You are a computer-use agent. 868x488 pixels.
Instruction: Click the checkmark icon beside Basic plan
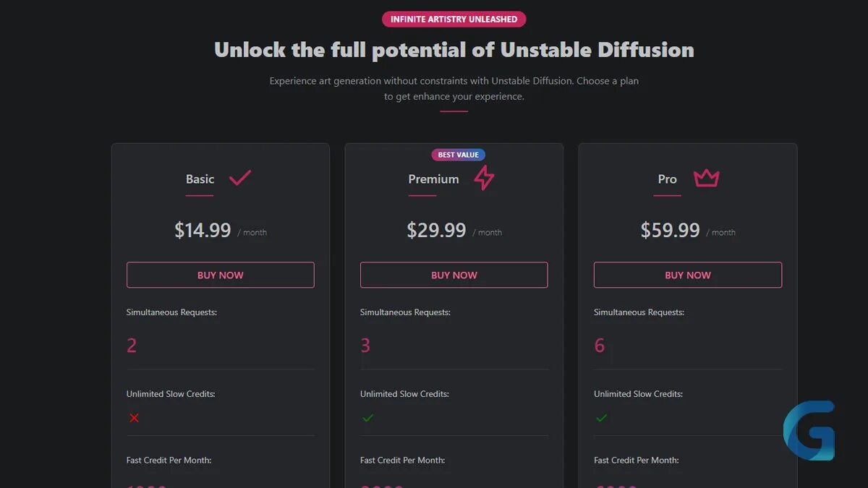point(240,178)
